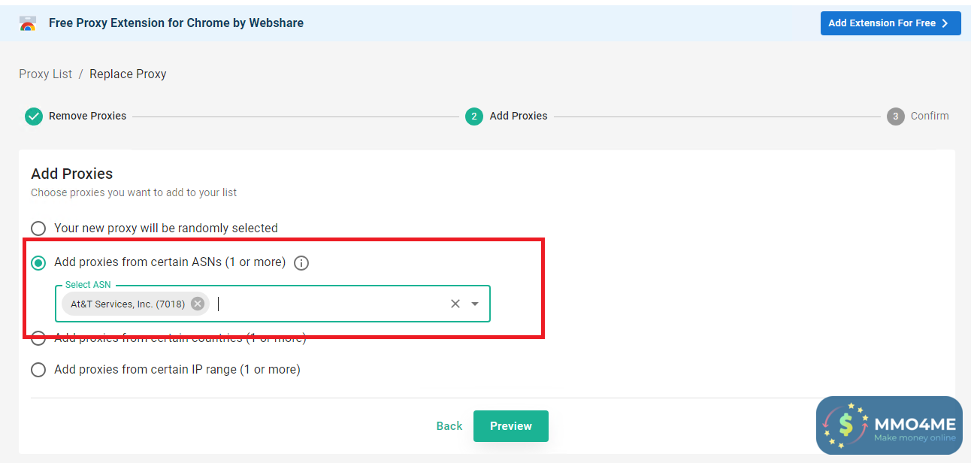This screenshot has width=980, height=463.
Task: Type in the Select ASN input field
Action: pos(331,304)
